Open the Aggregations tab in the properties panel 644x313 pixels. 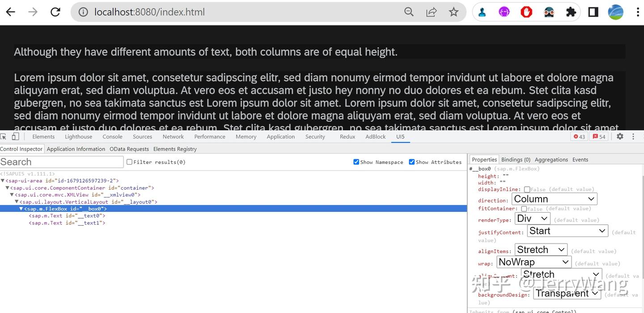(551, 159)
